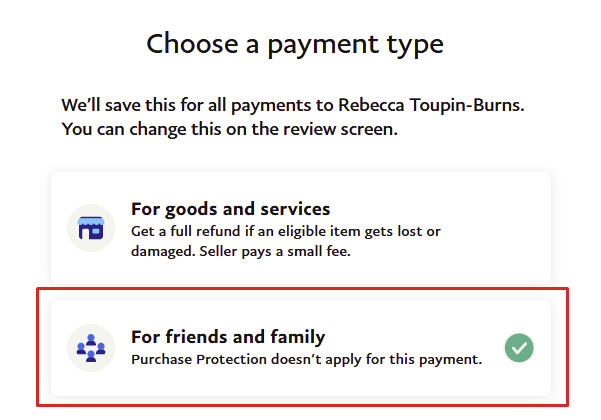The height and width of the screenshot is (420, 601).
Task: Click the "Choose a payment type" heading
Action: [x=295, y=44]
